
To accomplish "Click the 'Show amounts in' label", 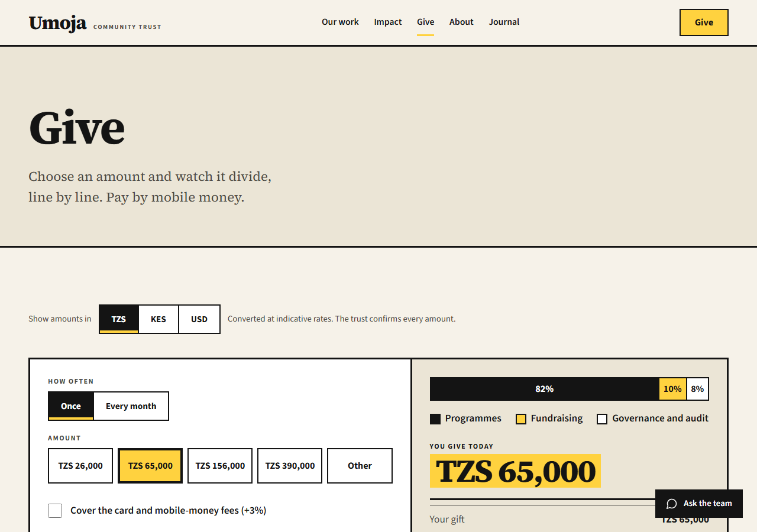I will (x=60, y=319).
